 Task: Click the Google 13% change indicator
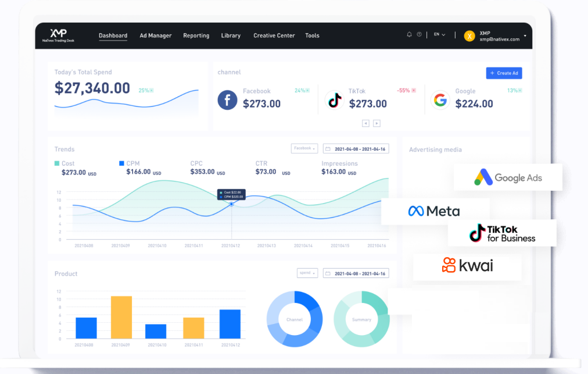(x=515, y=91)
